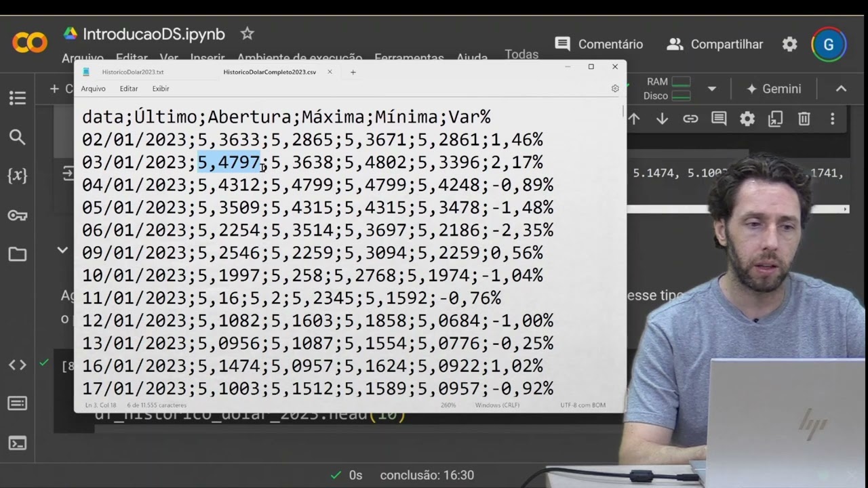Open cell editor settings gear
The image size is (868, 488).
point(747,119)
